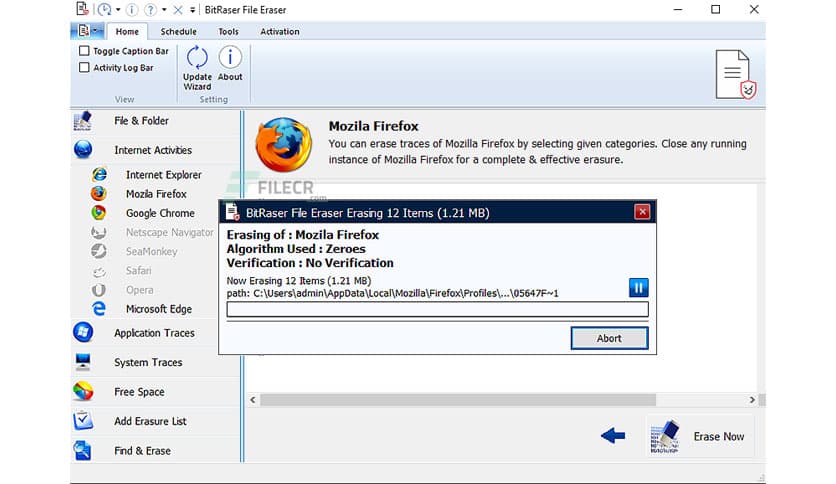Image resolution: width=836 pixels, height=484 pixels.
Task: Click the scheduler clock icon in title bar
Action: (x=105, y=10)
